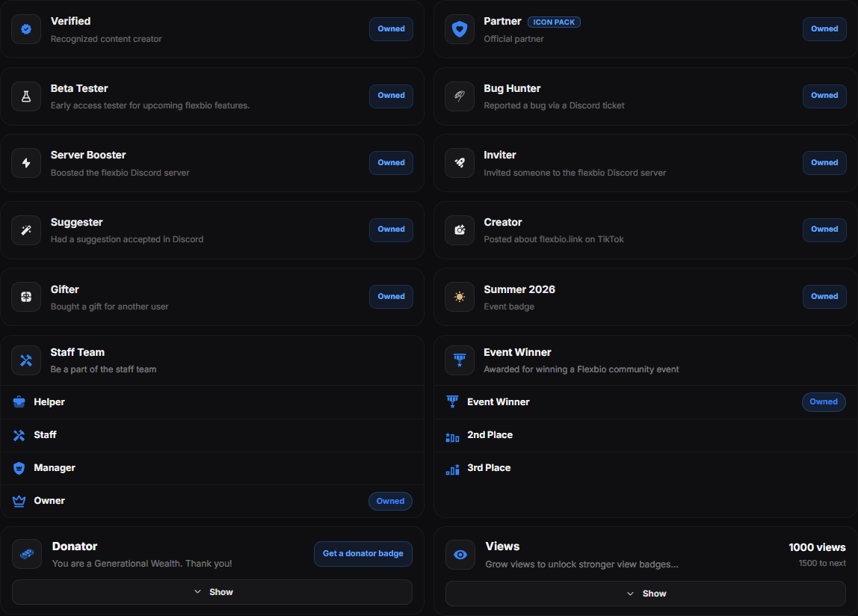Image resolution: width=858 pixels, height=616 pixels.
Task: Click the Helper briefcase icon
Action: click(19, 402)
